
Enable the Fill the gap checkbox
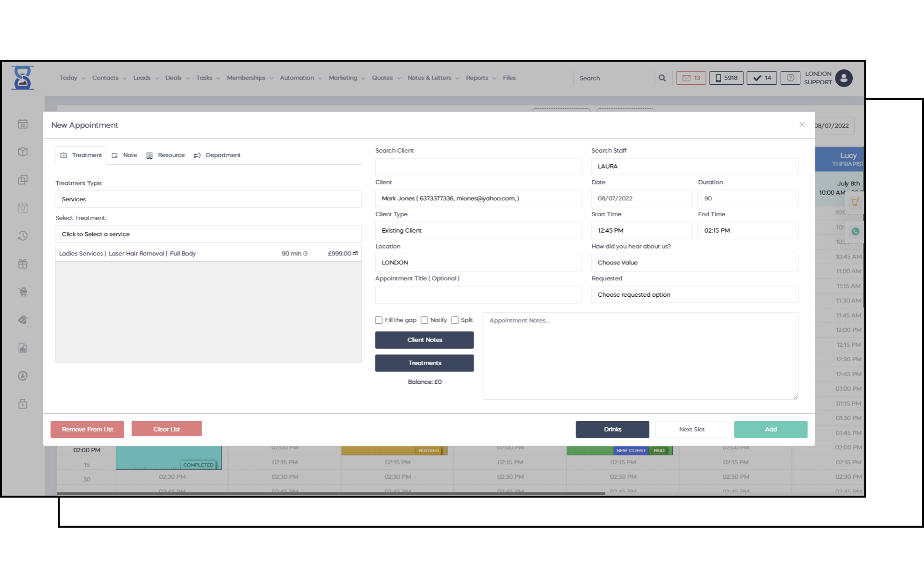click(379, 320)
